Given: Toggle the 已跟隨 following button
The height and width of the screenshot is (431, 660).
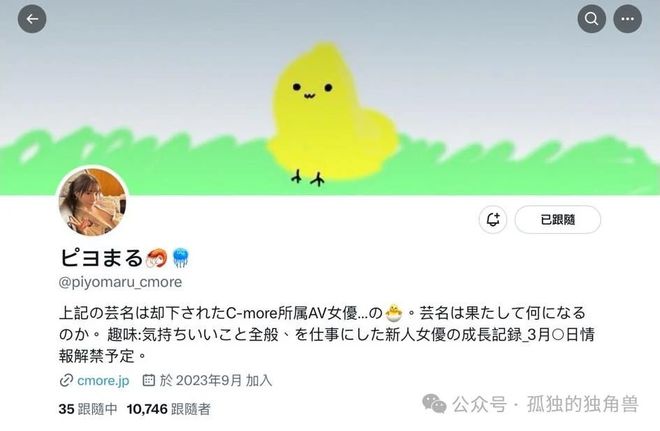Looking at the screenshot, I should [558, 219].
